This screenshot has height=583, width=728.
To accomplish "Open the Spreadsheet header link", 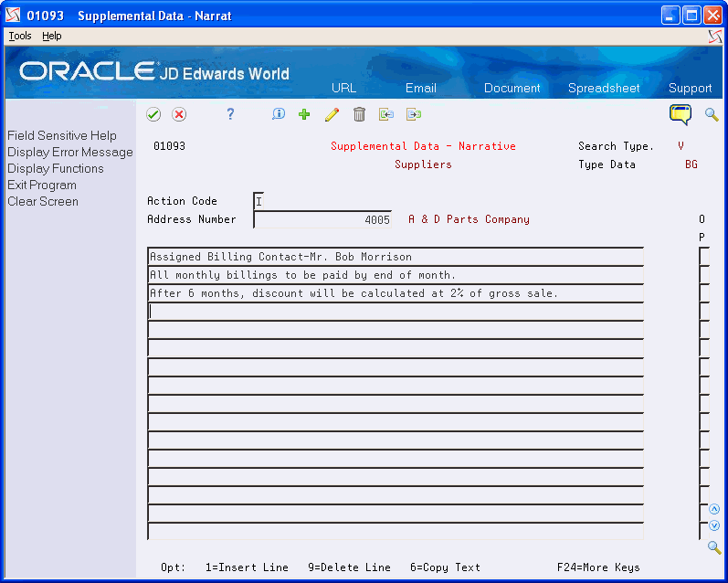I will coord(604,88).
